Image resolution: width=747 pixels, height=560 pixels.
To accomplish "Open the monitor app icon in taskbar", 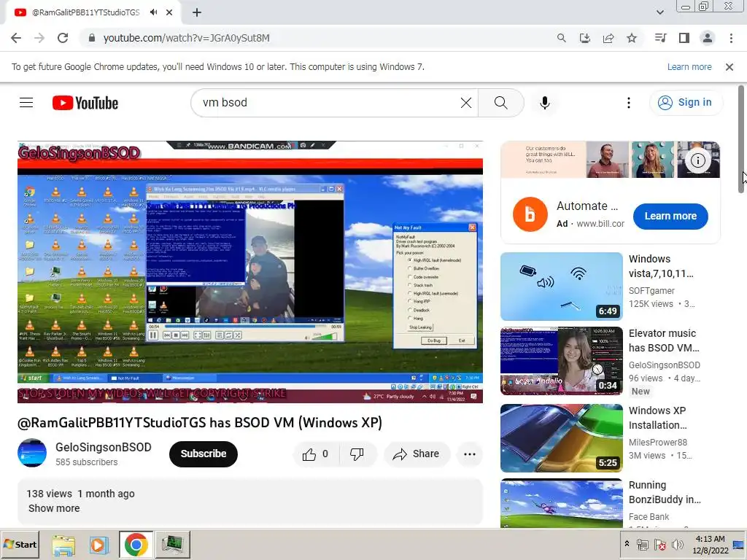I will pyautogui.click(x=172, y=545).
